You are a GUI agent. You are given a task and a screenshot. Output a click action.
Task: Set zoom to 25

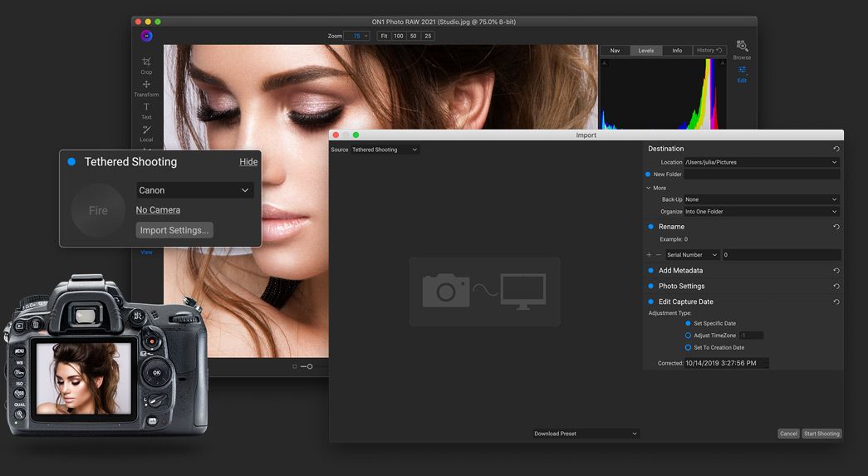point(428,36)
